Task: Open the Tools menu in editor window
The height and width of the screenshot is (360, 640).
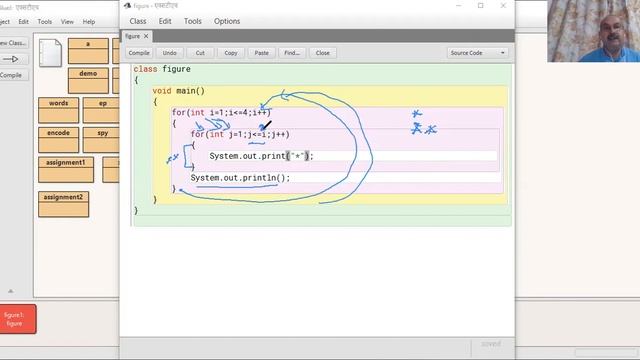Action: (193, 21)
